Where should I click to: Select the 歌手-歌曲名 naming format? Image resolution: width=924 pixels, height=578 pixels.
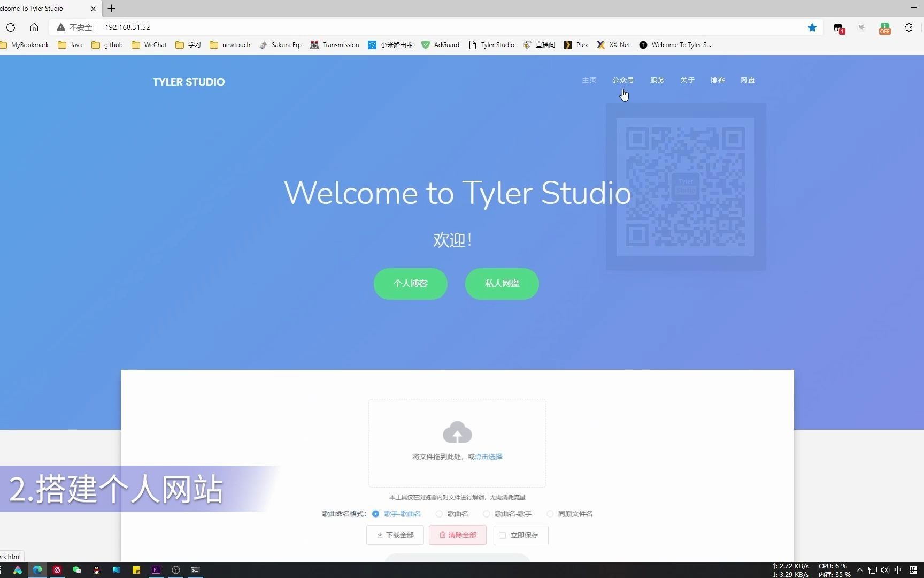[397, 514]
